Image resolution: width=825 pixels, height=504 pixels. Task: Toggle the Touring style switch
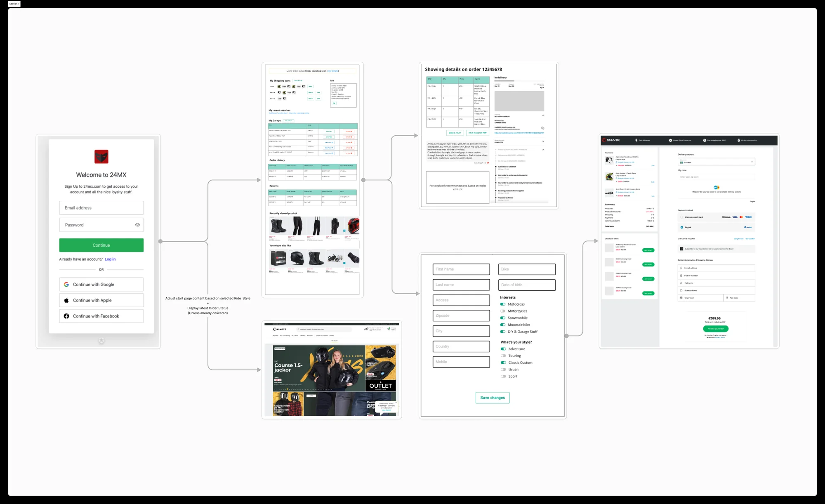[503, 356]
